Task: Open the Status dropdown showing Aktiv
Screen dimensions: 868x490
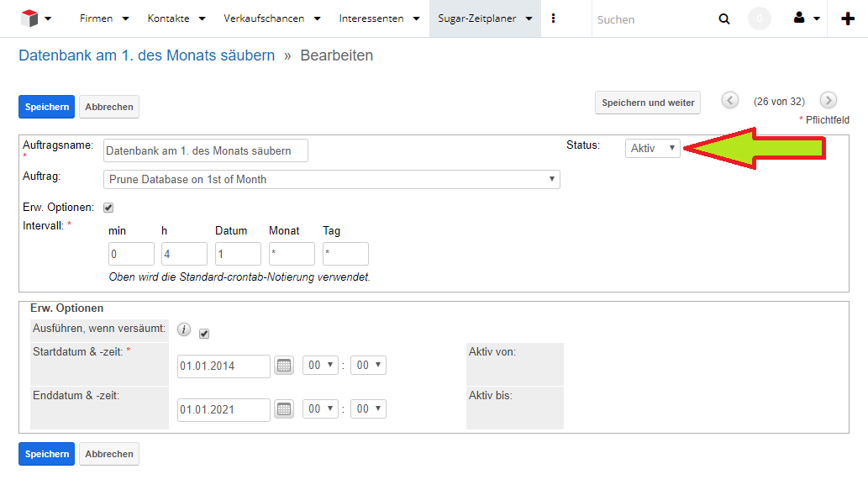Action: pos(653,148)
